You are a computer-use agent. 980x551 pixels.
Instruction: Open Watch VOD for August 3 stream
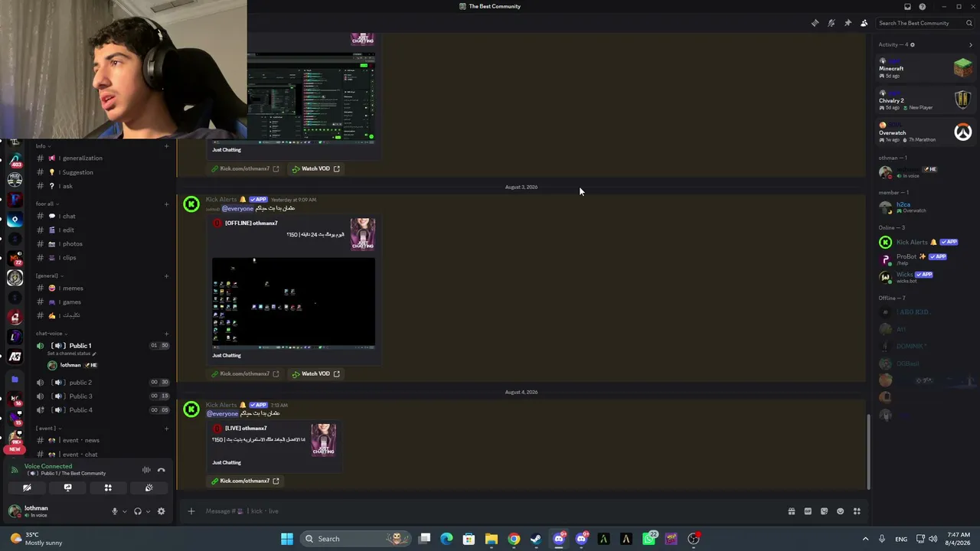[x=315, y=373]
